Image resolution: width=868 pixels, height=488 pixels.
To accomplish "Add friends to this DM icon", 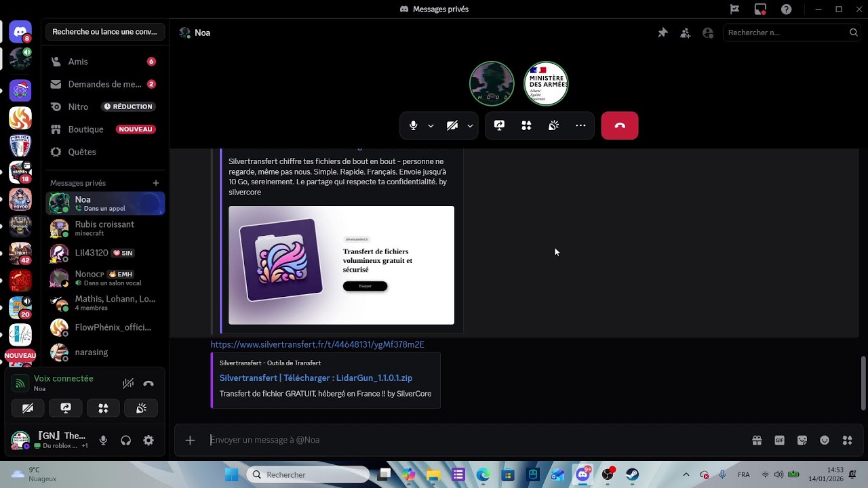I will coord(686,33).
